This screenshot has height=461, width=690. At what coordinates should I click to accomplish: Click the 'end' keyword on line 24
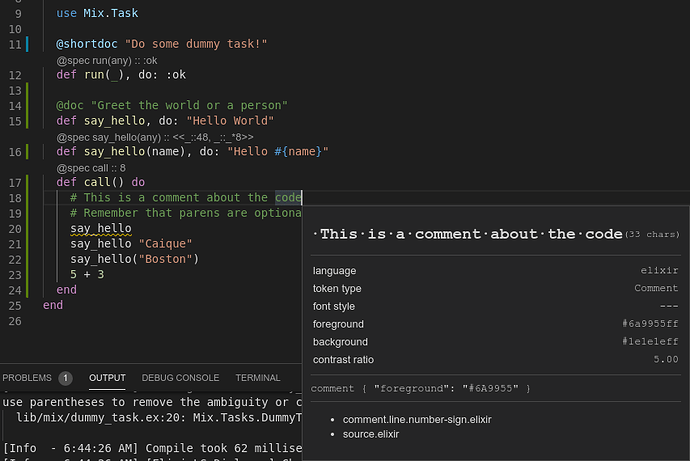66,290
